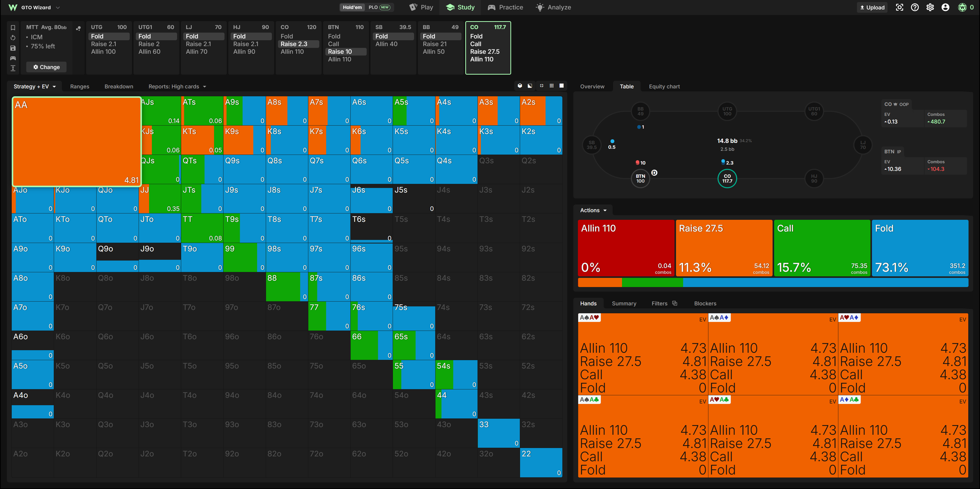Open the Analyze section in top navigation
The width and height of the screenshot is (980, 489).
(553, 7)
